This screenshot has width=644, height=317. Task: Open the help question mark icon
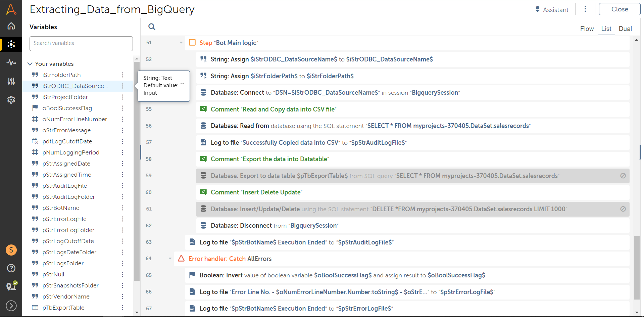11,268
